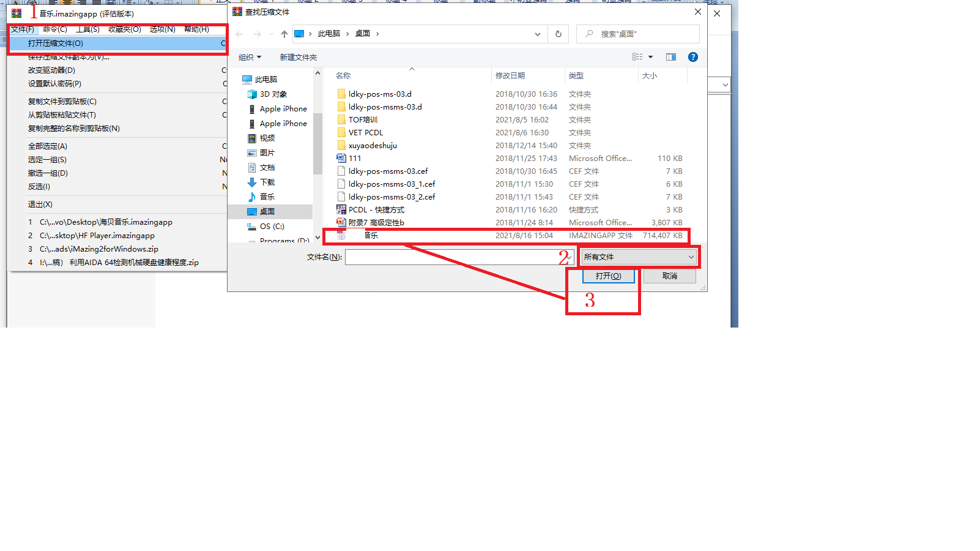
Task: Click the search 桌面 input field
Action: (638, 34)
